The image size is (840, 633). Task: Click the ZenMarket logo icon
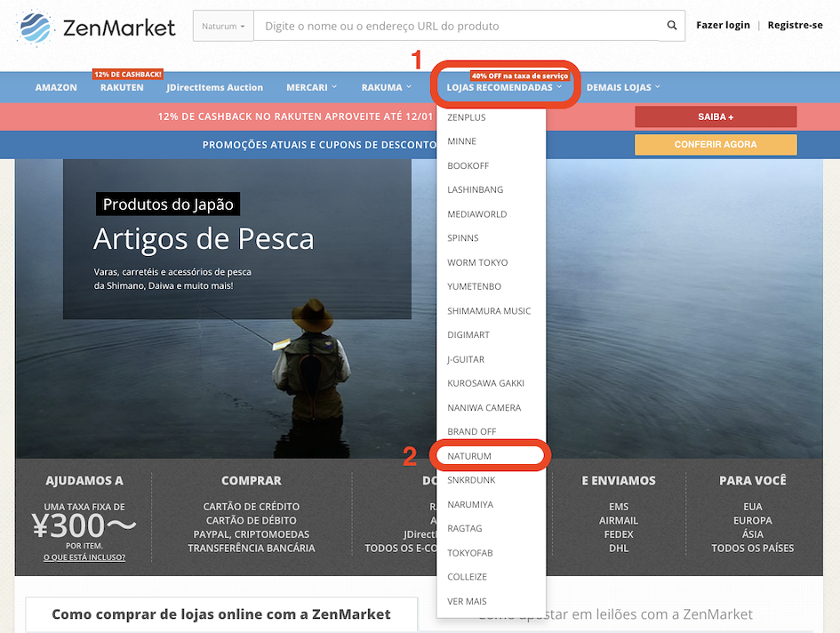[x=35, y=27]
